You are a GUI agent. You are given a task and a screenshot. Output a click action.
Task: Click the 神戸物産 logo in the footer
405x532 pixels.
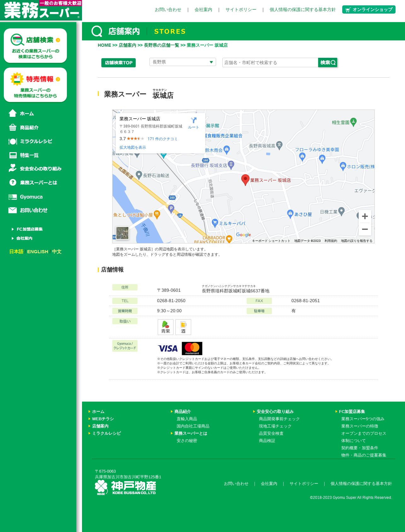click(x=126, y=488)
